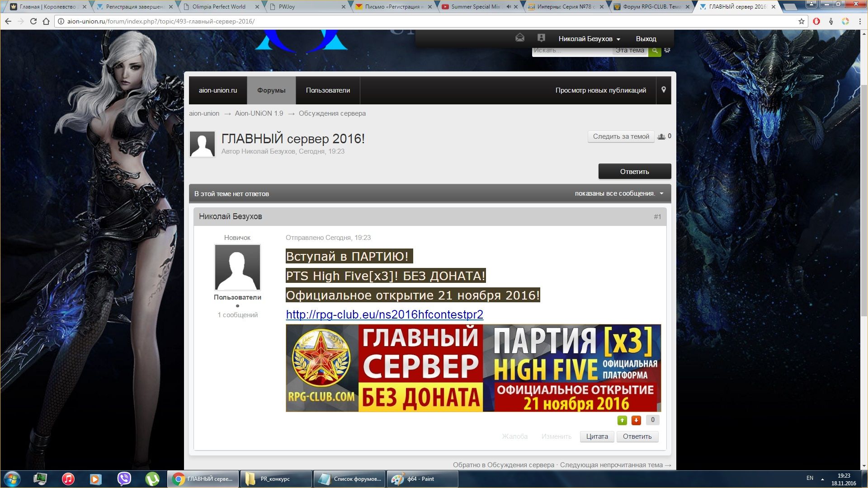This screenshot has width=868, height=488.
Task: Open the notifications person icon
Action: pyautogui.click(x=541, y=38)
